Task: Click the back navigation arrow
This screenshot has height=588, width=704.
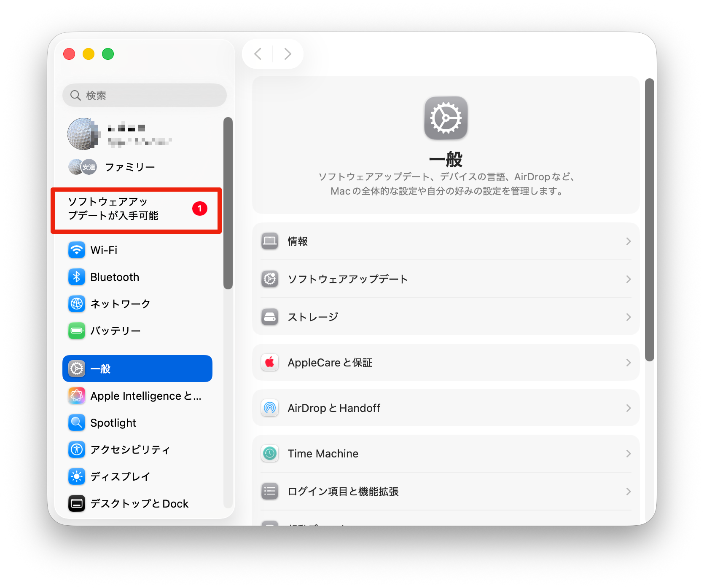Action: [258, 54]
